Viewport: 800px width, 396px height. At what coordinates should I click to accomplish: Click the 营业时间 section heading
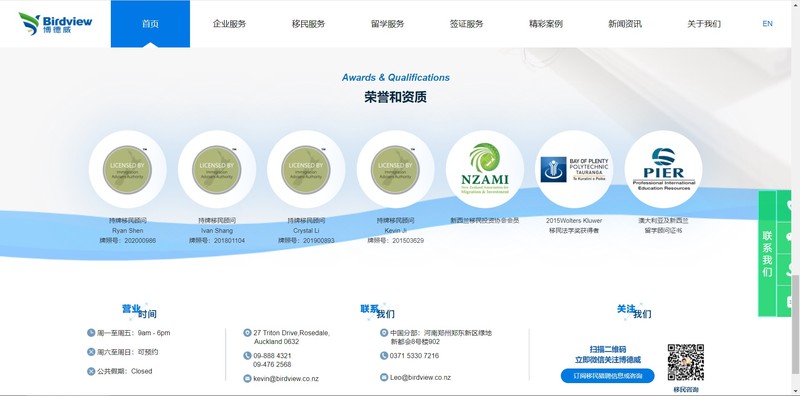(x=139, y=311)
